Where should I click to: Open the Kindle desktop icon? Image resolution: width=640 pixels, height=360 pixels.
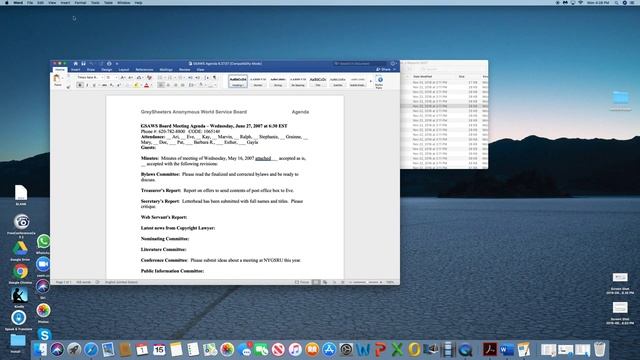tap(19, 295)
